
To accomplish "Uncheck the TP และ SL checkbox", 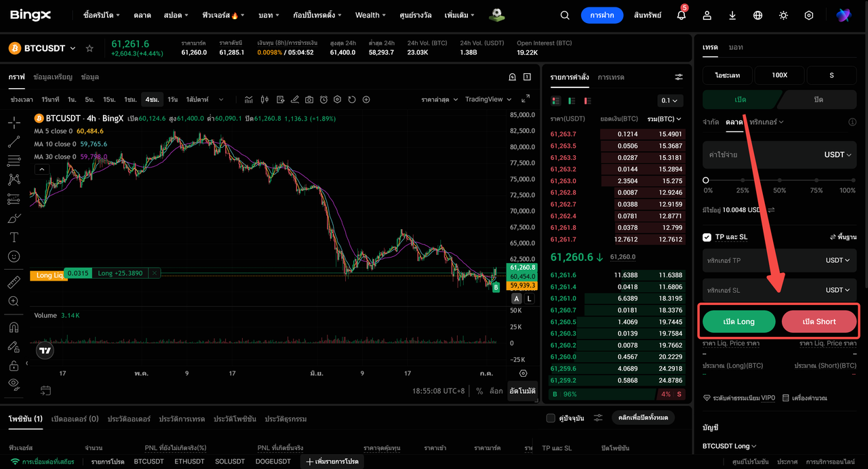I will point(707,237).
